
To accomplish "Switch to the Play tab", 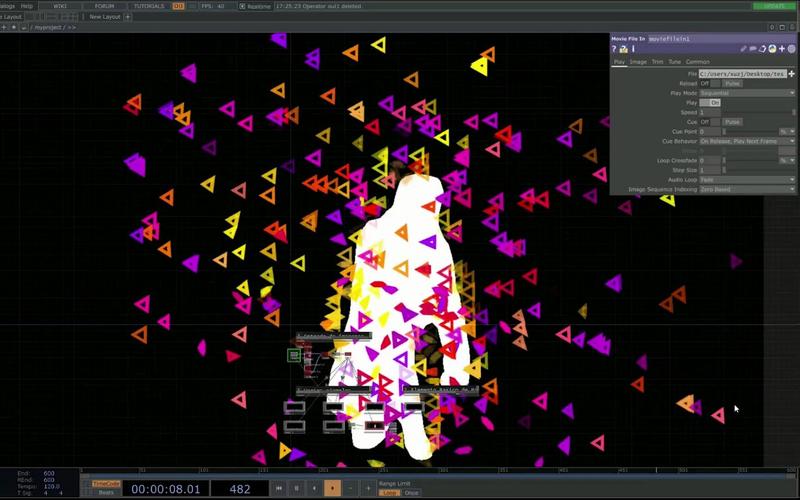I will 619,62.
